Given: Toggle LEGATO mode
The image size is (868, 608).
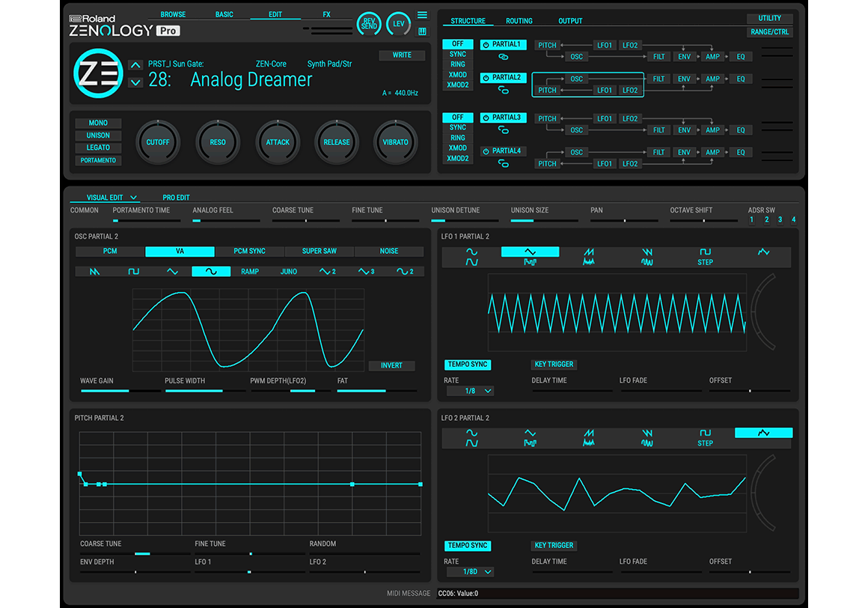Looking at the screenshot, I should [x=98, y=148].
